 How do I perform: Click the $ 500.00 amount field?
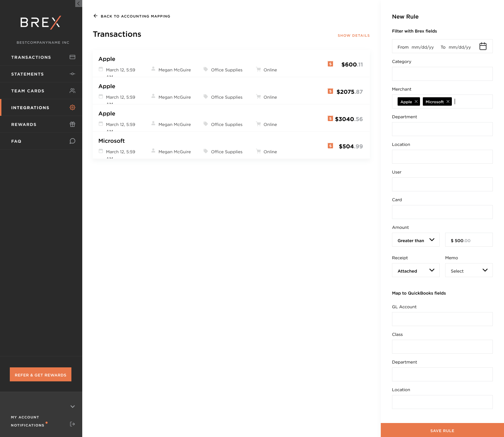tap(469, 240)
